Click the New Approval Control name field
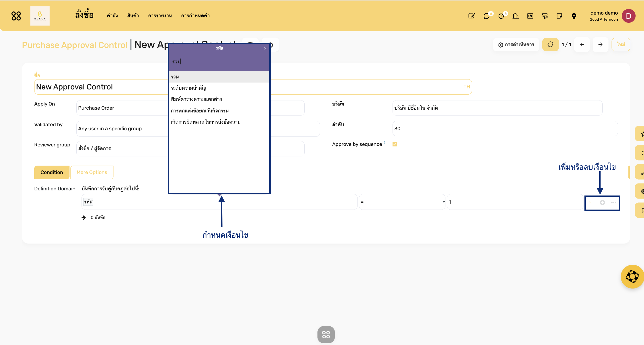 pos(253,87)
